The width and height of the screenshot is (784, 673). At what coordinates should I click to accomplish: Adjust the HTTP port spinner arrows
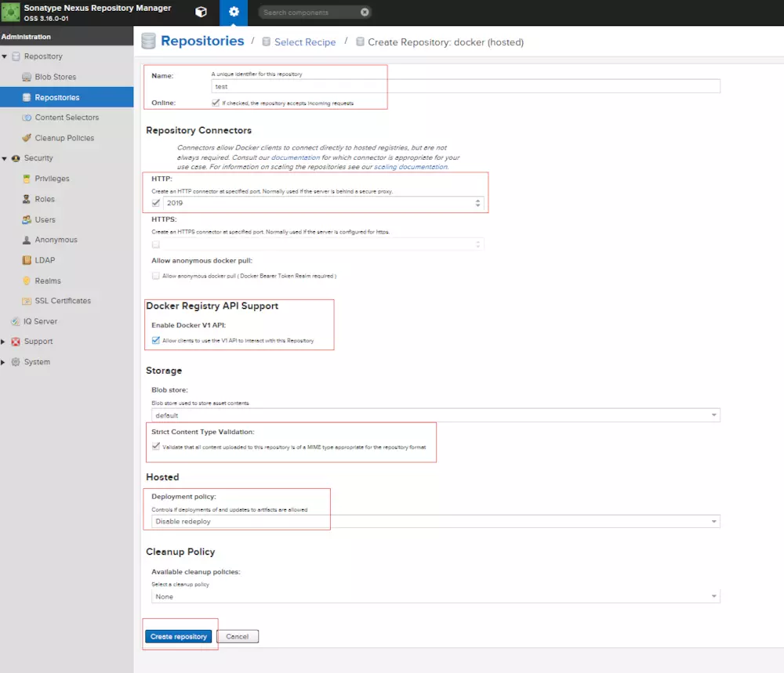478,203
